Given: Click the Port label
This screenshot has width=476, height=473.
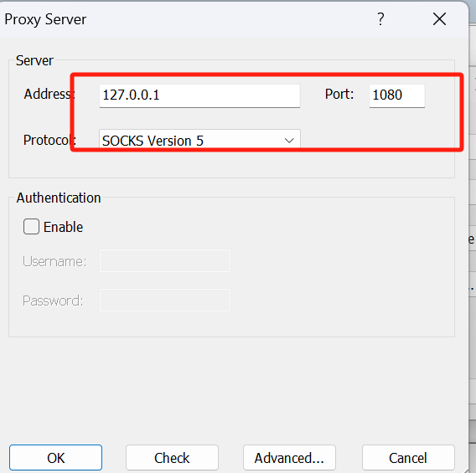Looking at the screenshot, I should (x=339, y=94).
